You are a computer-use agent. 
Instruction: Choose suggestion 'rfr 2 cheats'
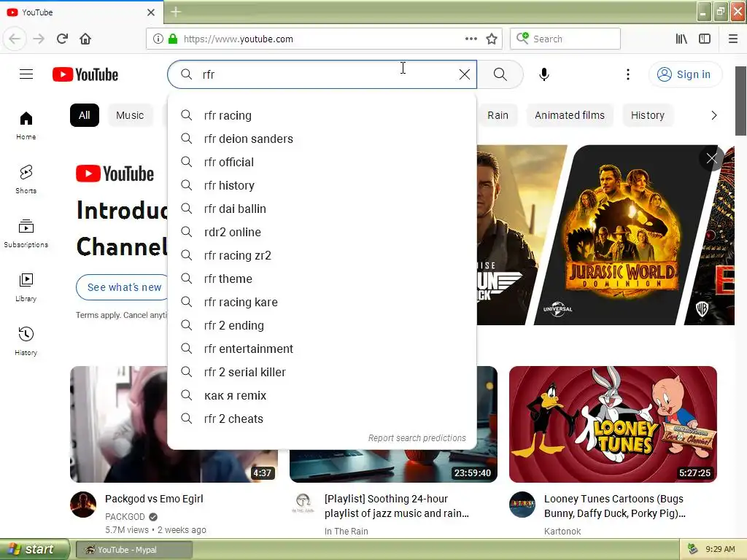pyautogui.click(x=322, y=419)
